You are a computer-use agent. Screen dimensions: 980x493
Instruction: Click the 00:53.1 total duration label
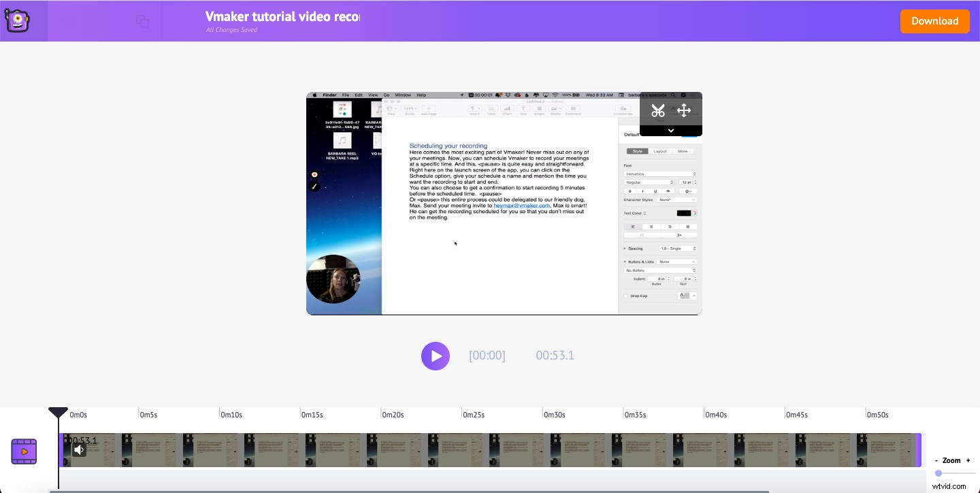pyautogui.click(x=555, y=355)
